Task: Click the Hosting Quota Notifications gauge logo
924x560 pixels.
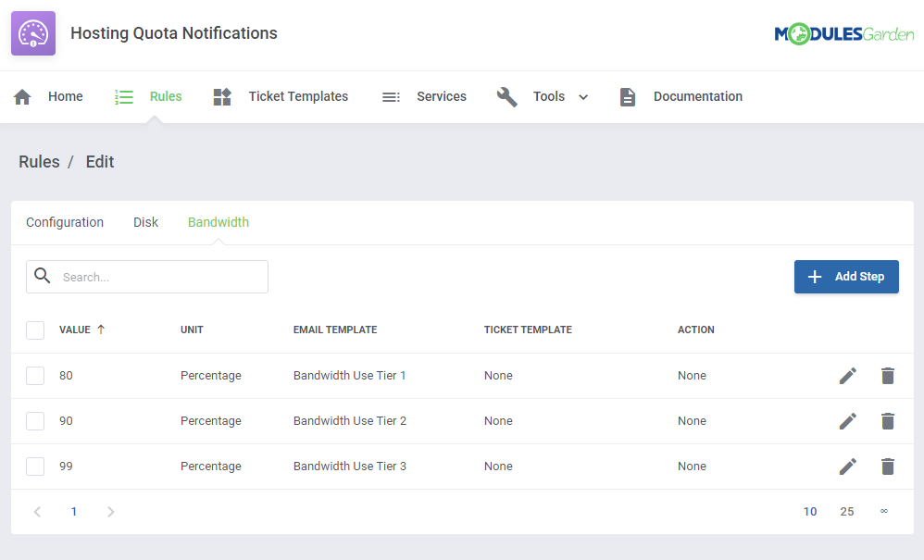Action: [x=33, y=33]
